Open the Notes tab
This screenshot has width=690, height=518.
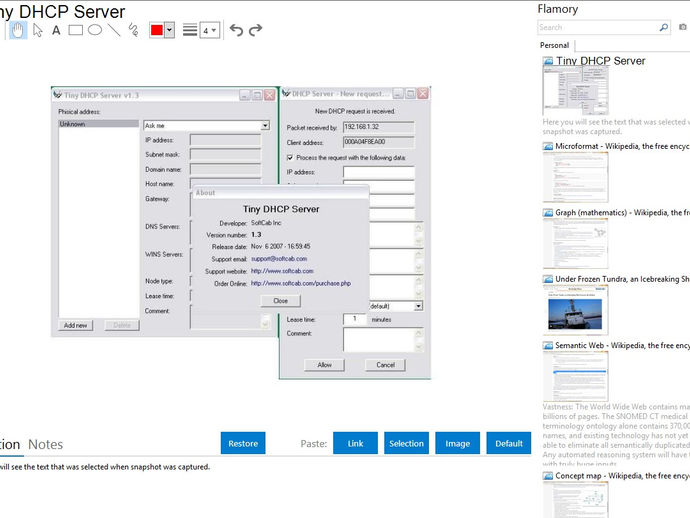point(45,445)
